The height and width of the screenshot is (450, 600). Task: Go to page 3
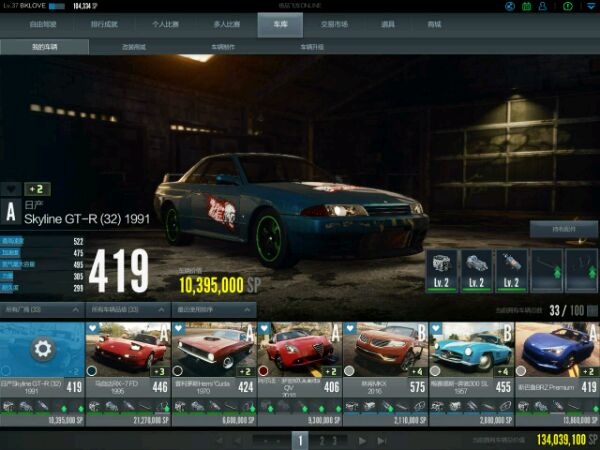334,441
